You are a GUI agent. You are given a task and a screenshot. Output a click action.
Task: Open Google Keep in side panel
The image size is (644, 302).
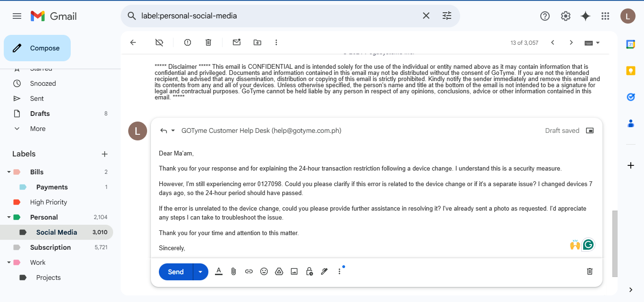(x=631, y=71)
